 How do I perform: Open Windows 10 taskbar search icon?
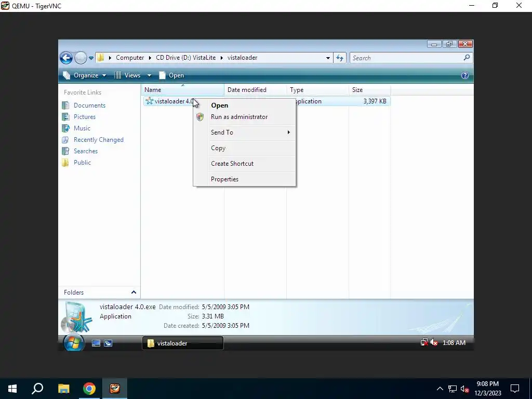click(37, 389)
